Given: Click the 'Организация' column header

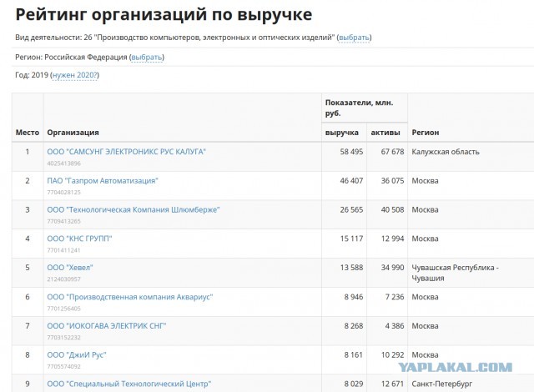Looking at the screenshot, I should click(x=73, y=133).
